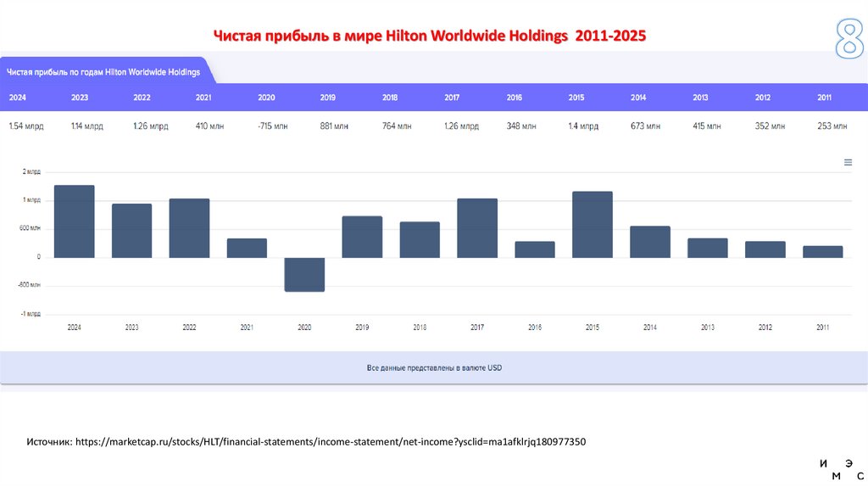Select the value '673 млн'
Image resolution: width=868 pixels, height=487 pixels.
(x=645, y=126)
